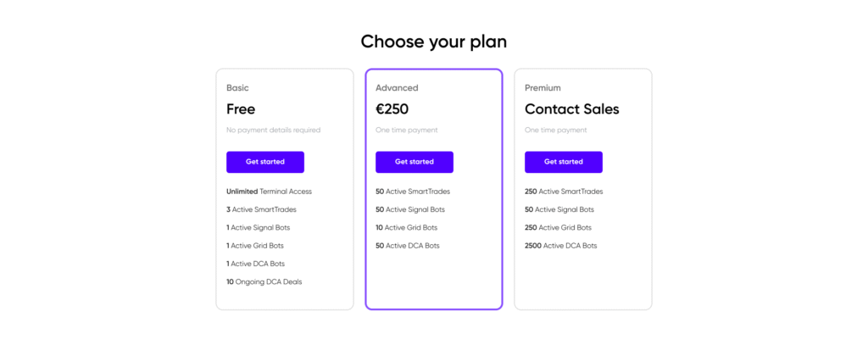Click the Contact Sales heading
The height and width of the screenshot is (356, 868).
tap(572, 109)
